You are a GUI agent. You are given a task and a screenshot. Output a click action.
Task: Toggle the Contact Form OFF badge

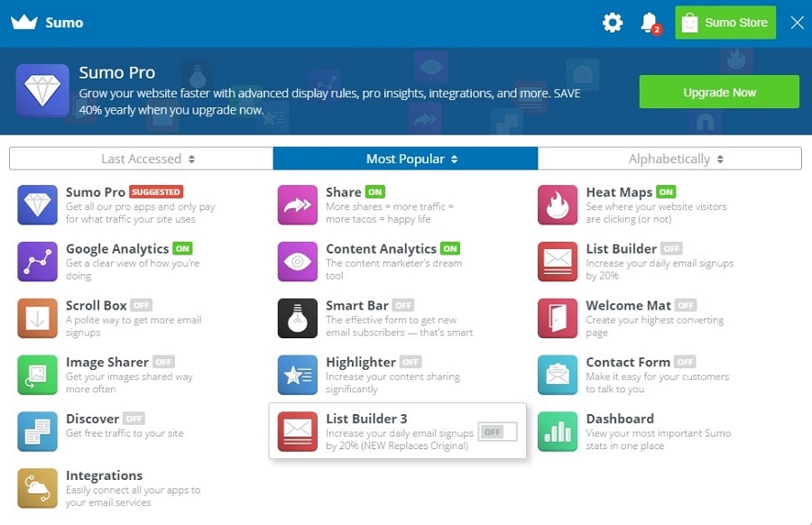point(685,362)
